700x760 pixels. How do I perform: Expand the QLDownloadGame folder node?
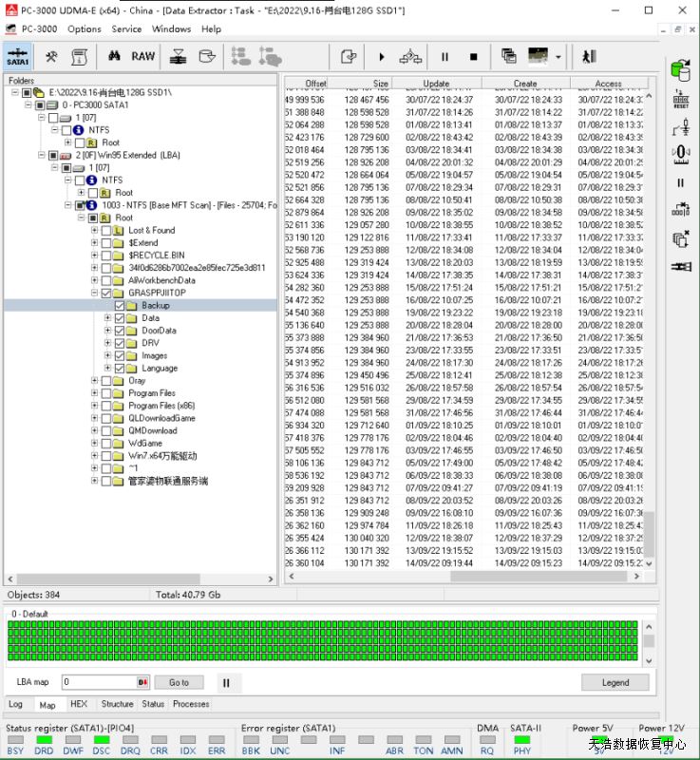point(94,418)
